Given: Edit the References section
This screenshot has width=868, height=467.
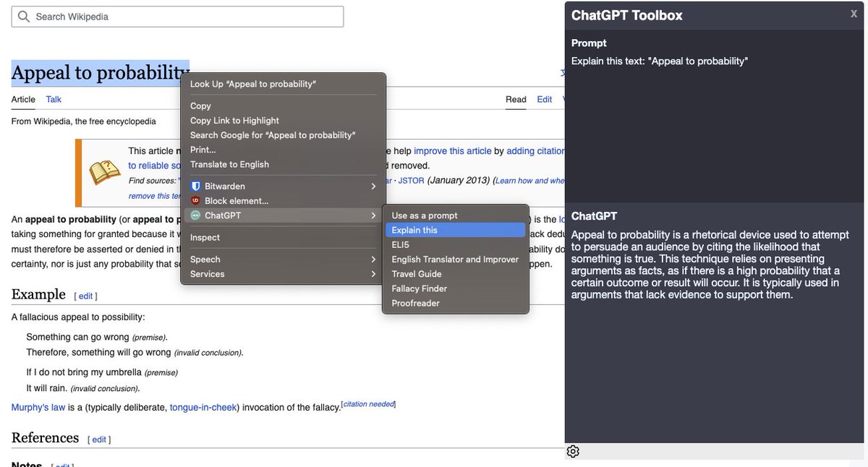Looking at the screenshot, I should (x=99, y=440).
